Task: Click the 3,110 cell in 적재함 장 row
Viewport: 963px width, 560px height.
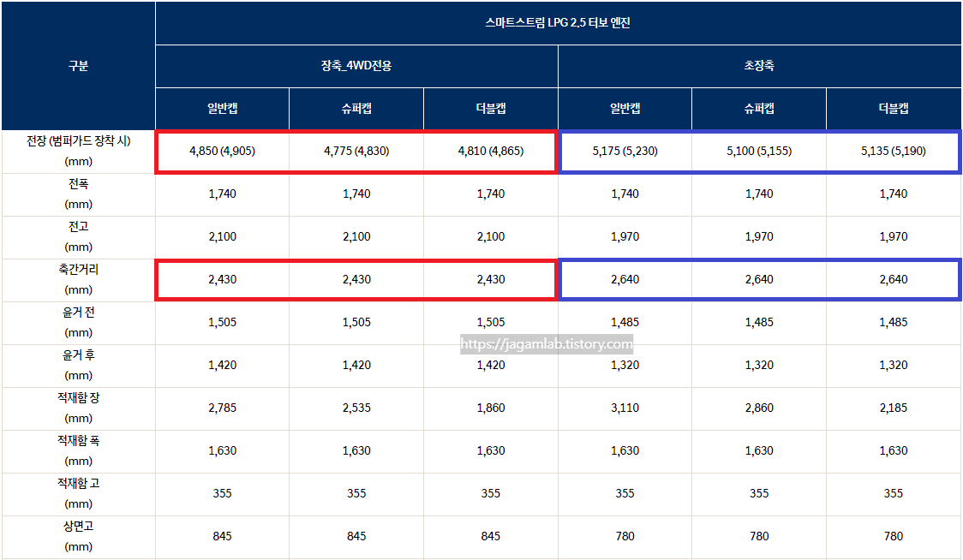Action: point(625,408)
